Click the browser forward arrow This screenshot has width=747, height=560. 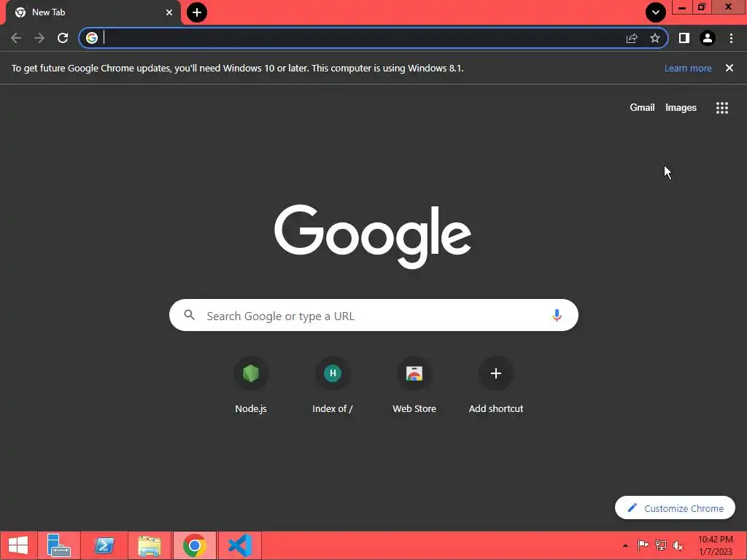pyautogui.click(x=39, y=38)
